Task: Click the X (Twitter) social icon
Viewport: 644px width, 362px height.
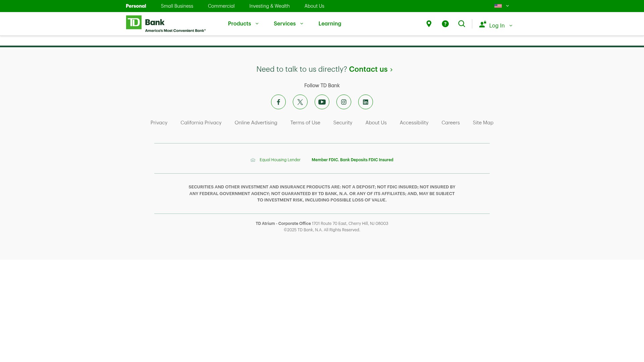Action: pos(300,102)
